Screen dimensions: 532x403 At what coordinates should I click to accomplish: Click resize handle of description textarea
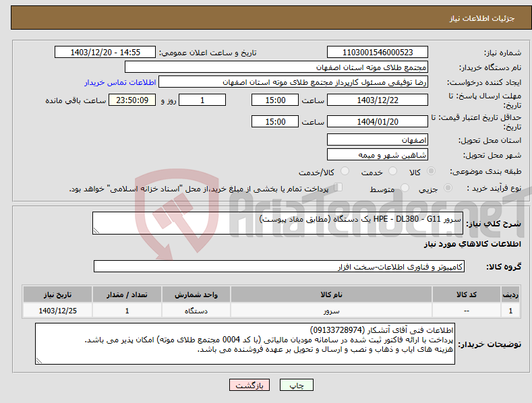(96, 230)
